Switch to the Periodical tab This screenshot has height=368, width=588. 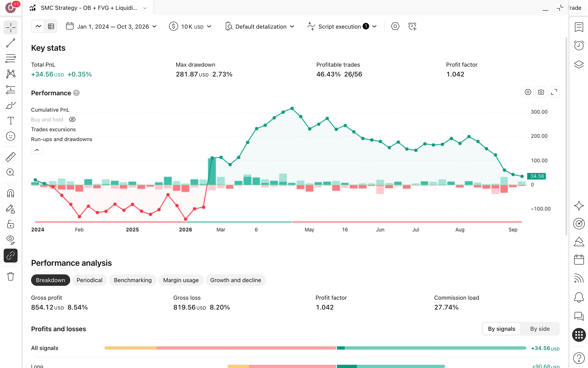point(89,280)
